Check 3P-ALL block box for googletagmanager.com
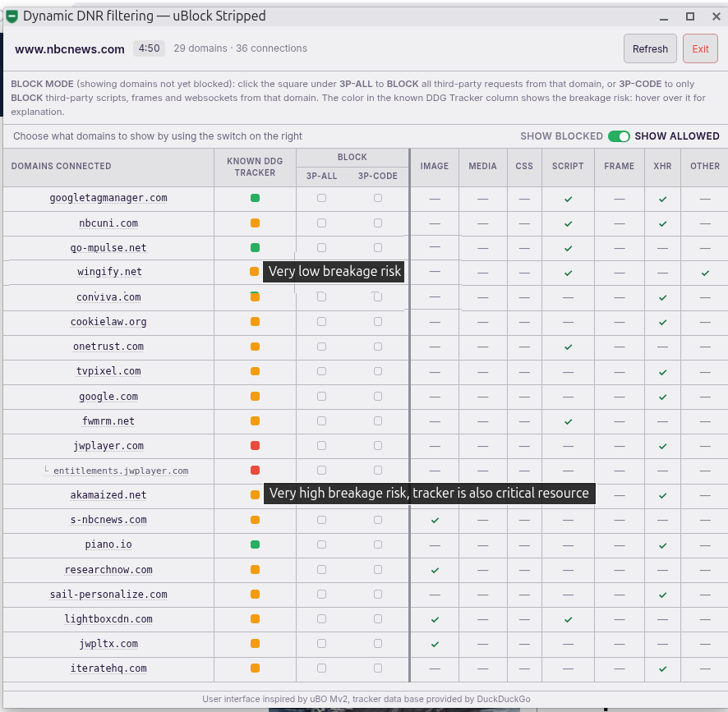Screen dimensions: 728x712 (x=322, y=198)
